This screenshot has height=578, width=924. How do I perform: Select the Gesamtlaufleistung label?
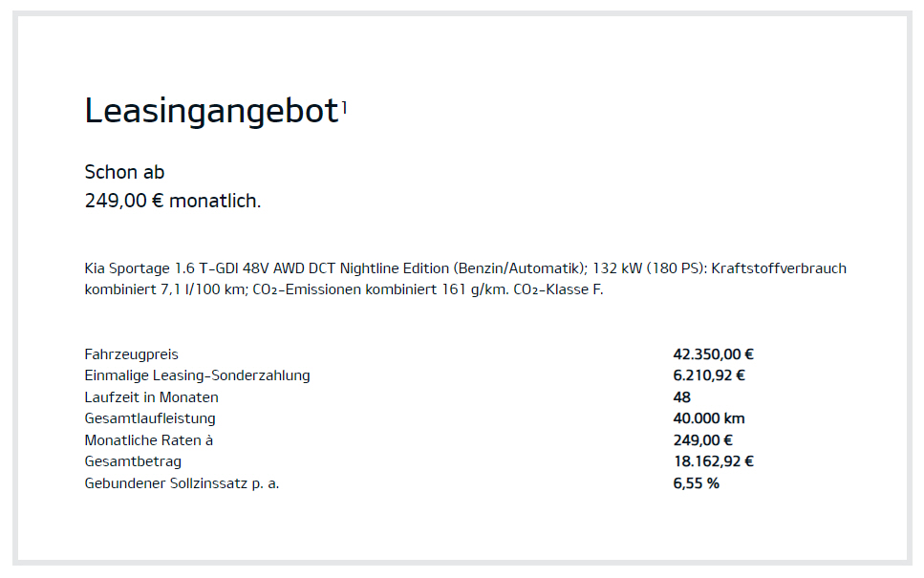click(150, 418)
